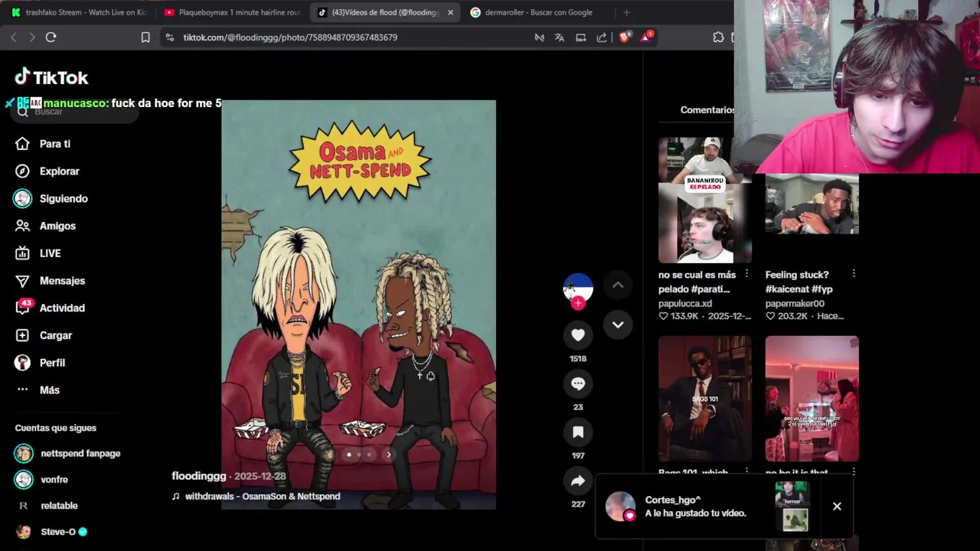Image resolution: width=980 pixels, height=551 pixels.
Task: Dismiss the Cortes_hgo^ like notification
Action: tap(837, 506)
